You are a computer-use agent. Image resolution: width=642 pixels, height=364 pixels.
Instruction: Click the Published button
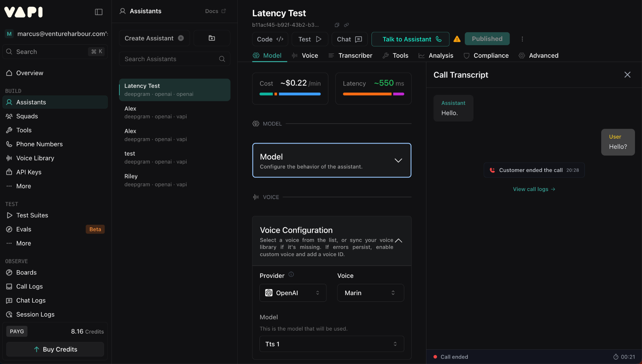487,39
